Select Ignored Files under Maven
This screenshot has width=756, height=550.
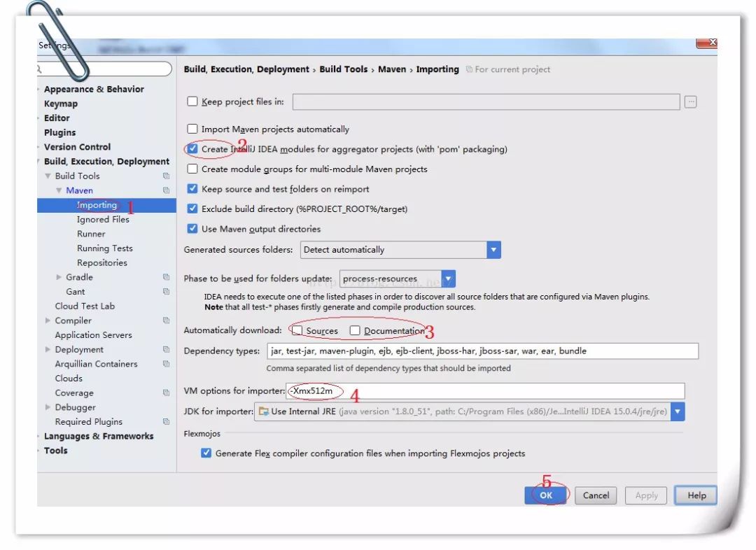103,219
